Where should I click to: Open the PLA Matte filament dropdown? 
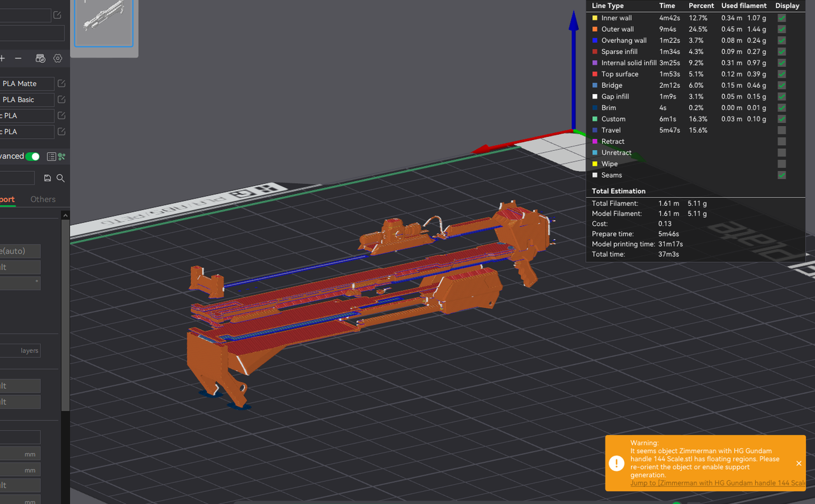[x=27, y=83]
